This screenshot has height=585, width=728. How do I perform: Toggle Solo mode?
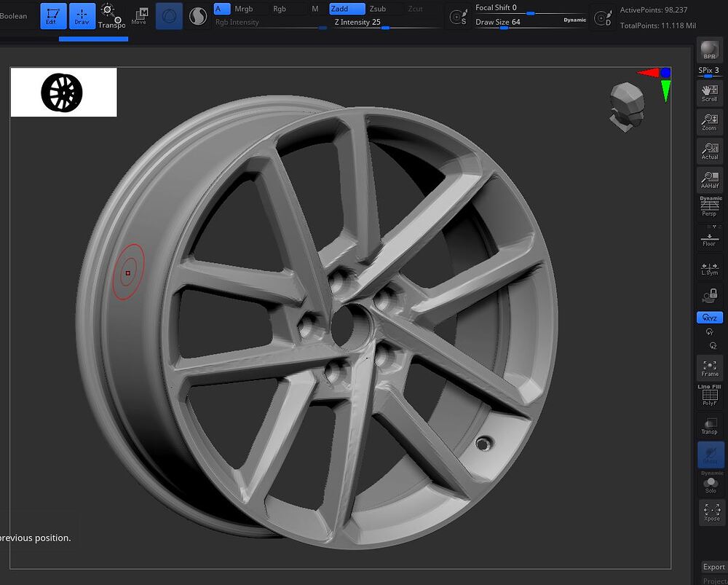click(711, 483)
